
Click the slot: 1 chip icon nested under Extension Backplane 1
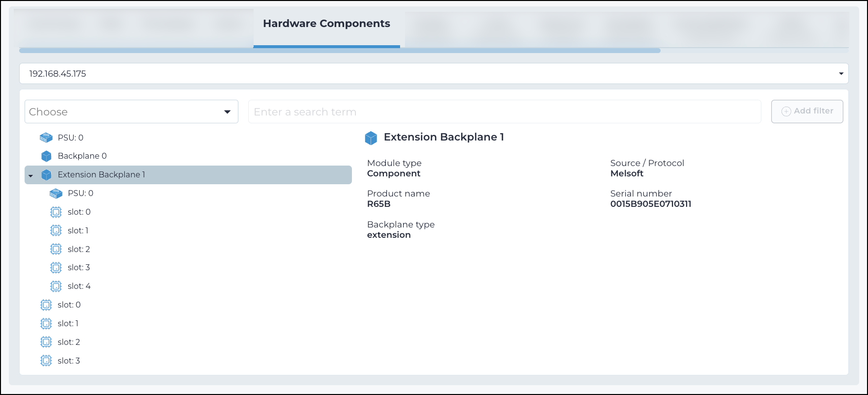[x=56, y=230]
